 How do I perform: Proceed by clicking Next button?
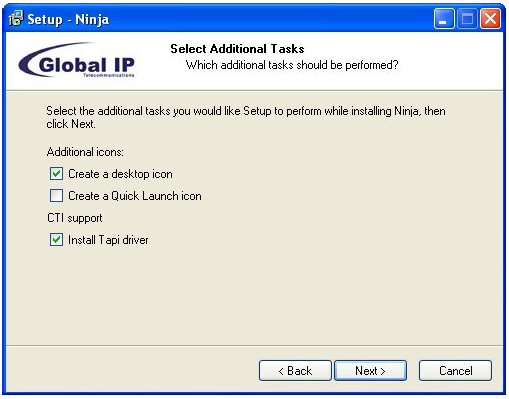pos(370,371)
